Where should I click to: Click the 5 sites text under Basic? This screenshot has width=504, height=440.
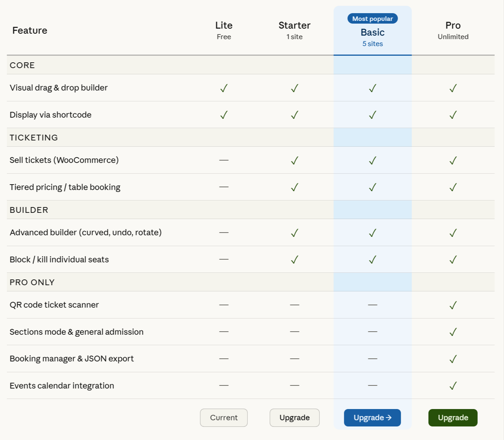point(372,44)
